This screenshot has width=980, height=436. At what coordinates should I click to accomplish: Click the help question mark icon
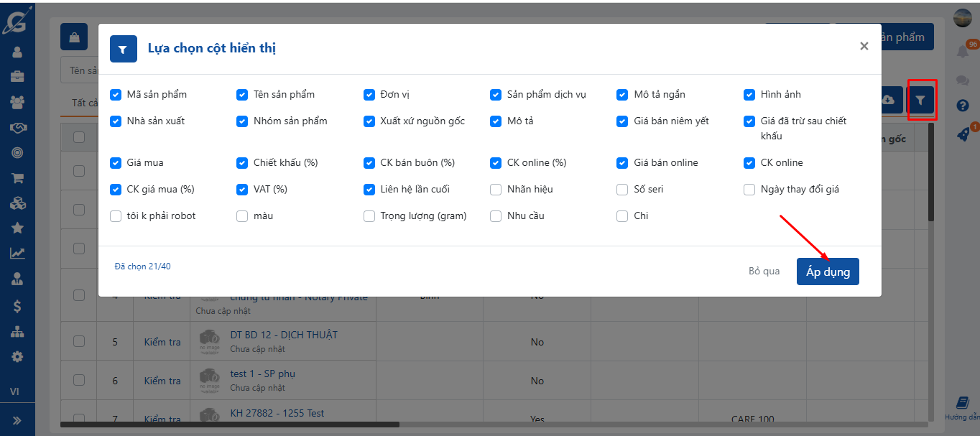pos(963,106)
